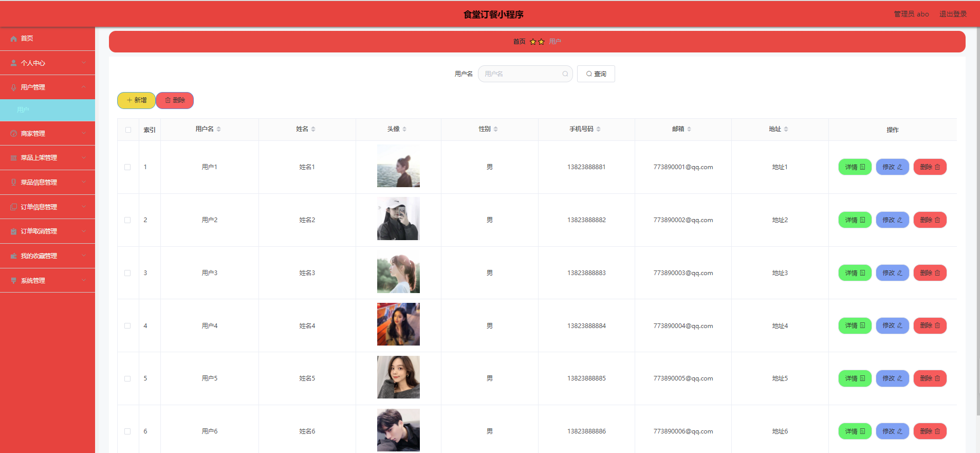Click the 商家管理 sidebar icon

(x=14, y=134)
